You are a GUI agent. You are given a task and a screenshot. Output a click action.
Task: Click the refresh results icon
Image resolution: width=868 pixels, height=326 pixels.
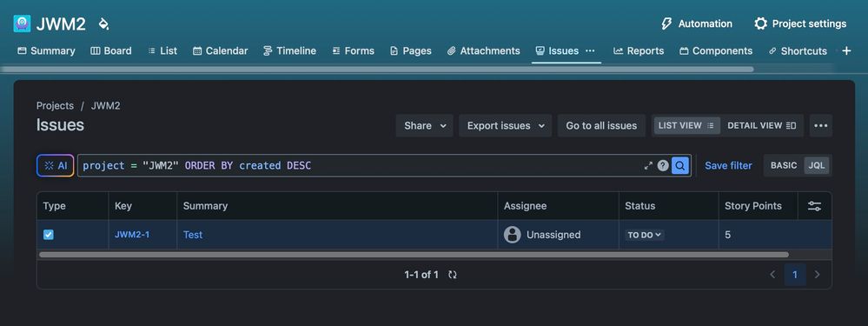pyautogui.click(x=453, y=275)
